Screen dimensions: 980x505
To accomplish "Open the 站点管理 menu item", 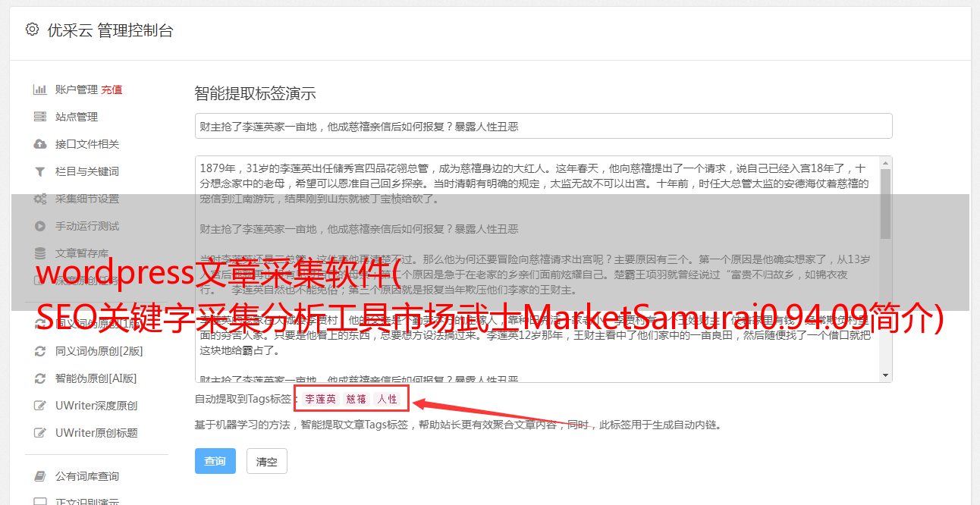I will pyautogui.click(x=77, y=117).
